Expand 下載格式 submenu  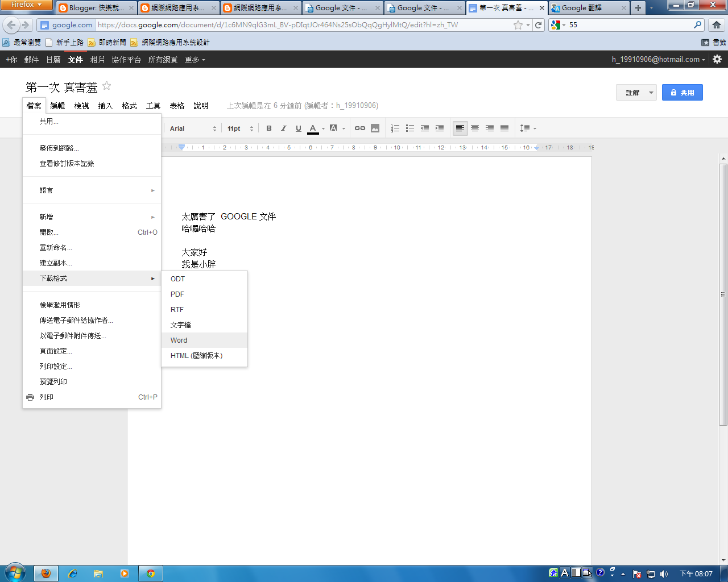click(92, 278)
